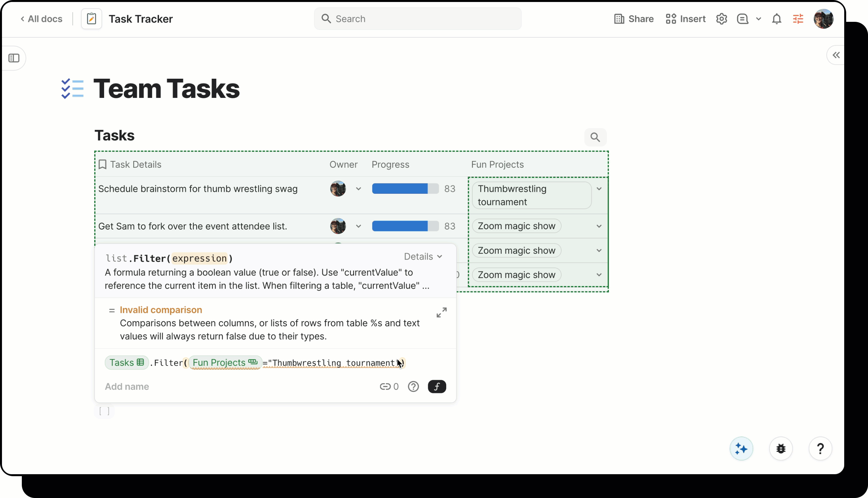The width and height of the screenshot is (868, 498).
Task: Toggle the left sidebar panel
Action: [x=14, y=58]
